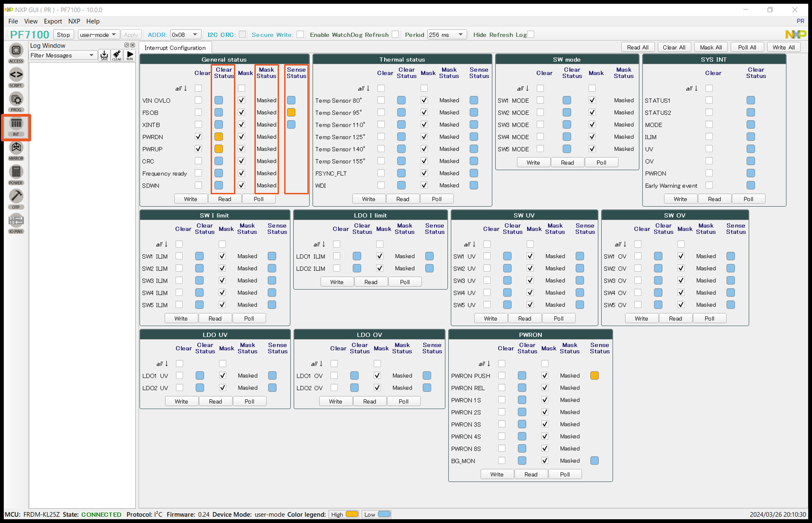Open the SCRIPT editor icon
This screenshot has height=523, width=812.
click(x=16, y=75)
